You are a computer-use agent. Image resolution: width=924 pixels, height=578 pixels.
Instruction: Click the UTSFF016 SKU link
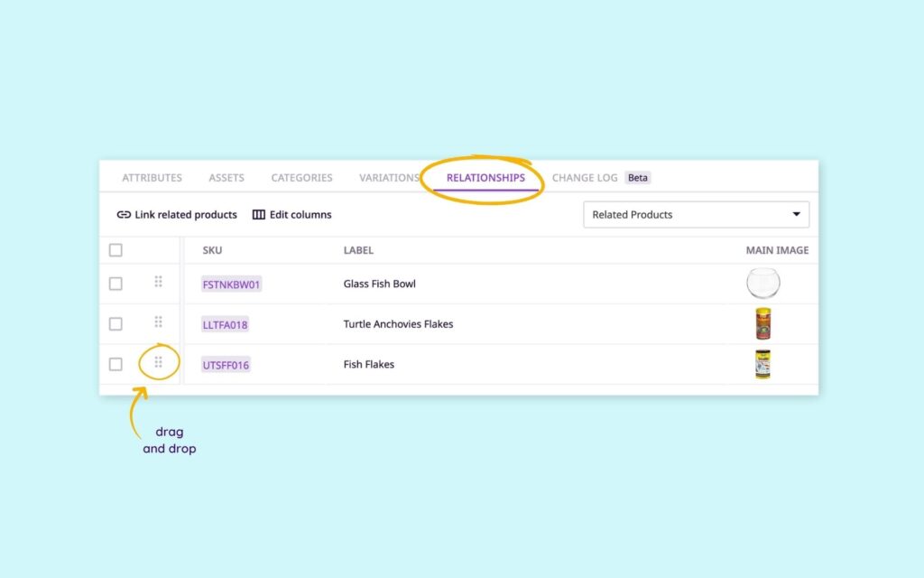pyautogui.click(x=226, y=365)
